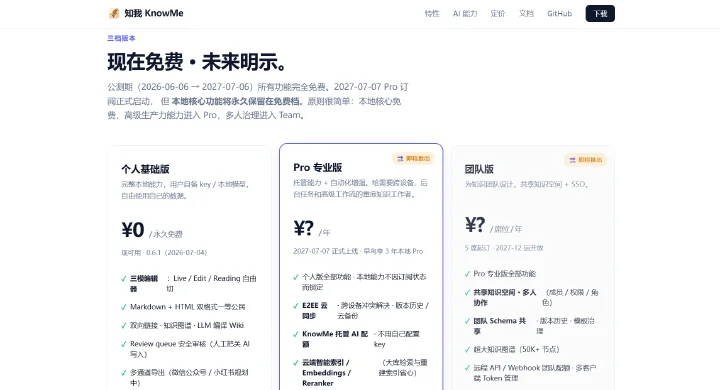This screenshot has width=720, height=390.
Task: Select the 个人基础版 plan title
Action: [x=145, y=169]
